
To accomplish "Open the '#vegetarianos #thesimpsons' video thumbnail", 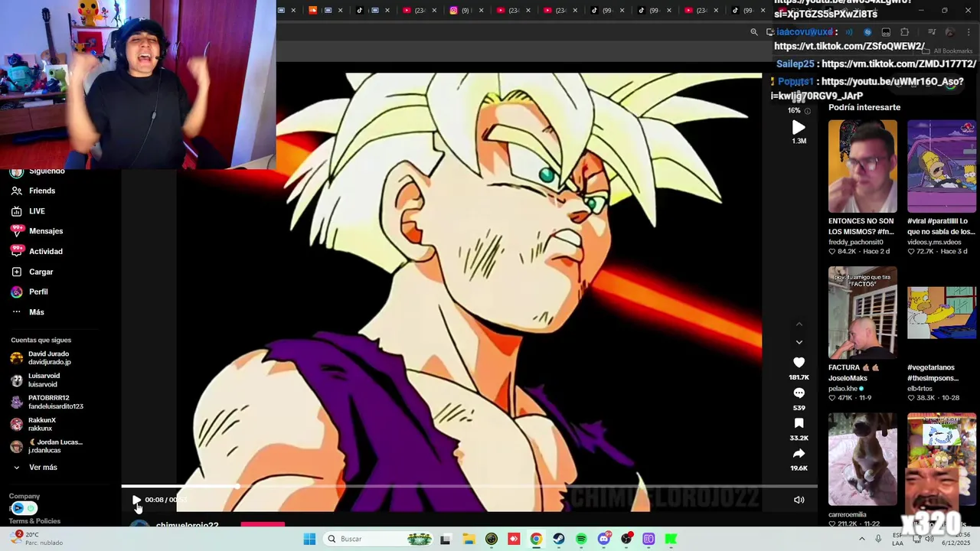I will (x=942, y=312).
